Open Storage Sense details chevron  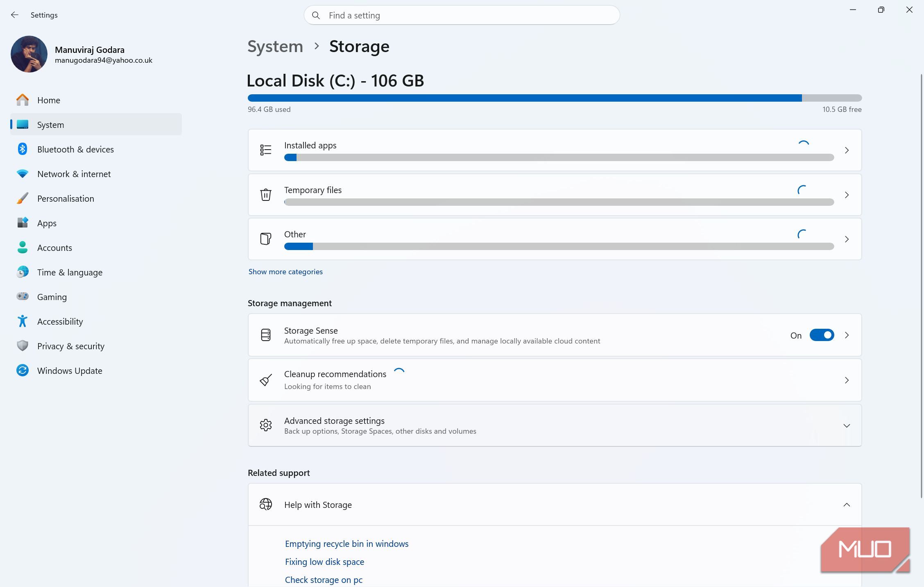tap(847, 335)
